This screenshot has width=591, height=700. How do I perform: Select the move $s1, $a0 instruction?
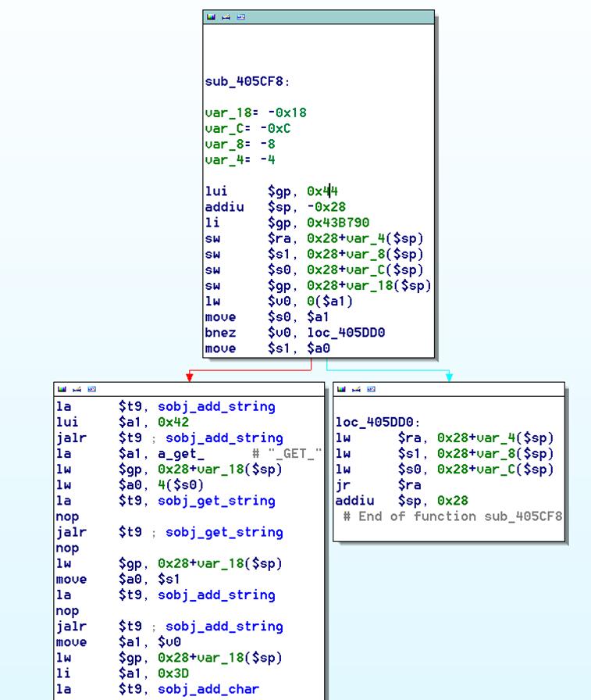(x=267, y=348)
